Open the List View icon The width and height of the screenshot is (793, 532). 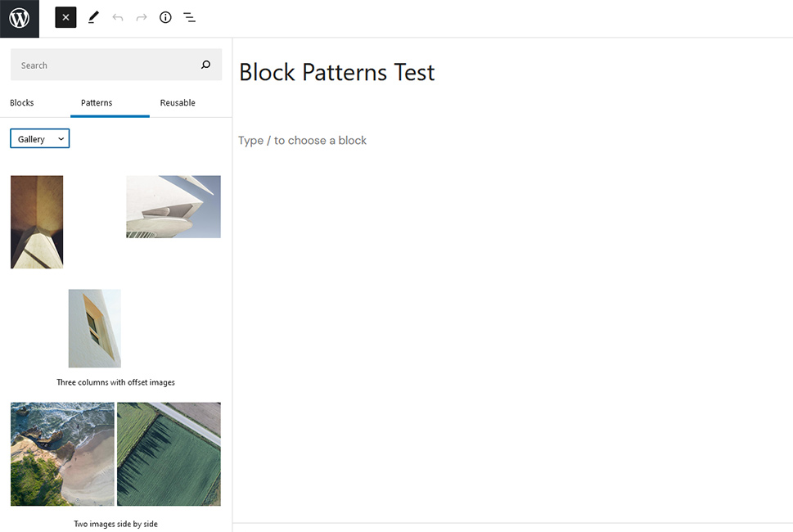pyautogui.click(x=190, y=18)
